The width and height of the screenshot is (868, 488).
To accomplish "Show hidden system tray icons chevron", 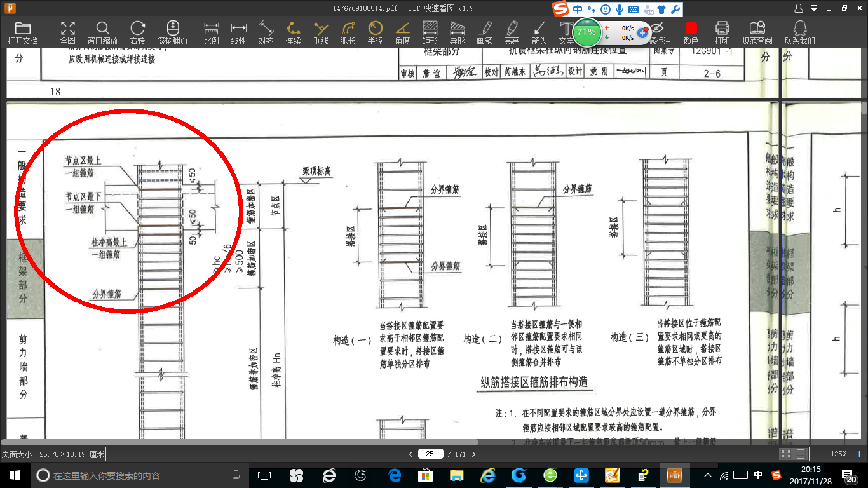I will coord(707,475).
